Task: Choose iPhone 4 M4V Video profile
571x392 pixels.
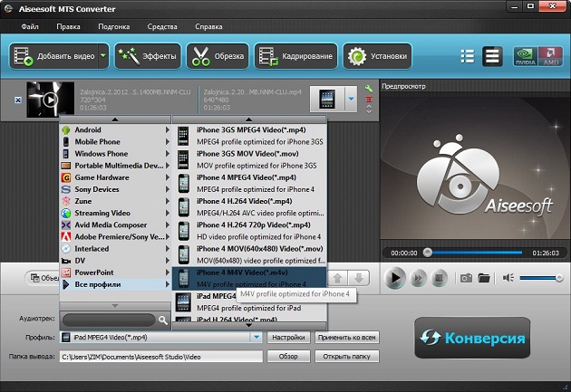Action: click(x=249, y=278)
